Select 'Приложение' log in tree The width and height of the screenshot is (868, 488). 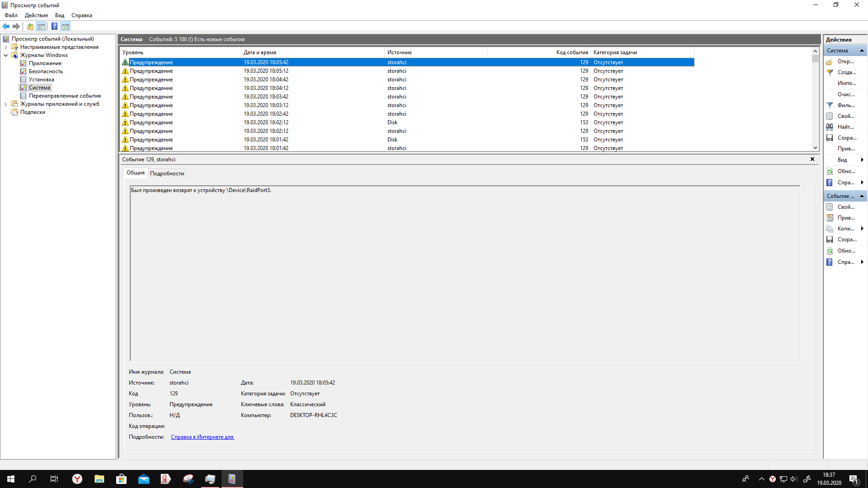(x=45, y=63)
